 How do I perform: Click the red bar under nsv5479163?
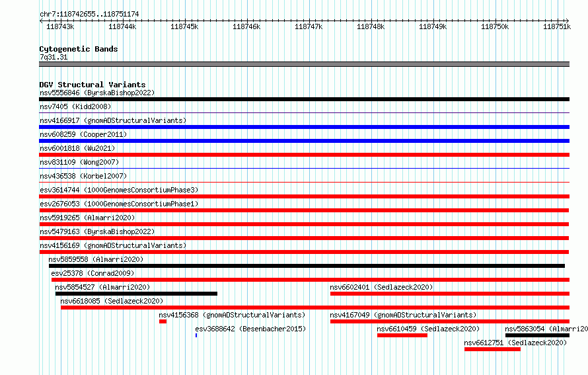click(304, 238)
